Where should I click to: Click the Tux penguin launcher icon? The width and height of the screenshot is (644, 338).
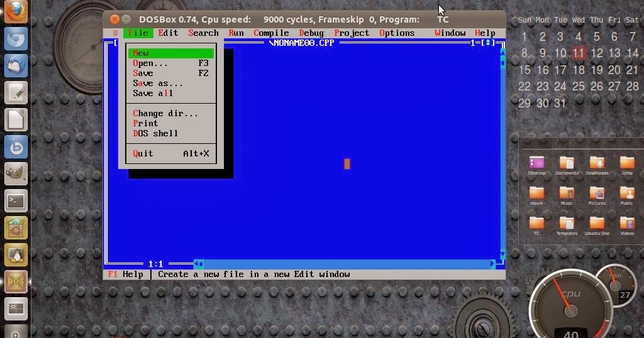(16, 254)
